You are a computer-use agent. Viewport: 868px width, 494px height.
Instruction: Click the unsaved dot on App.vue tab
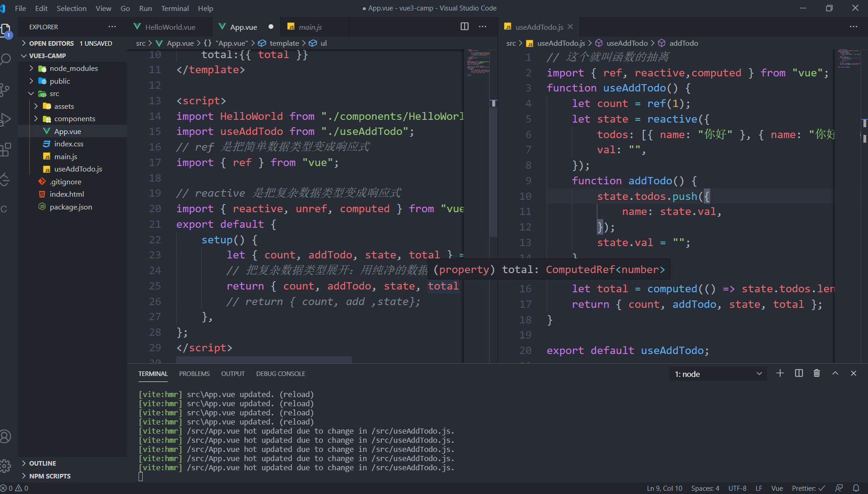click(x=271, y=27)
